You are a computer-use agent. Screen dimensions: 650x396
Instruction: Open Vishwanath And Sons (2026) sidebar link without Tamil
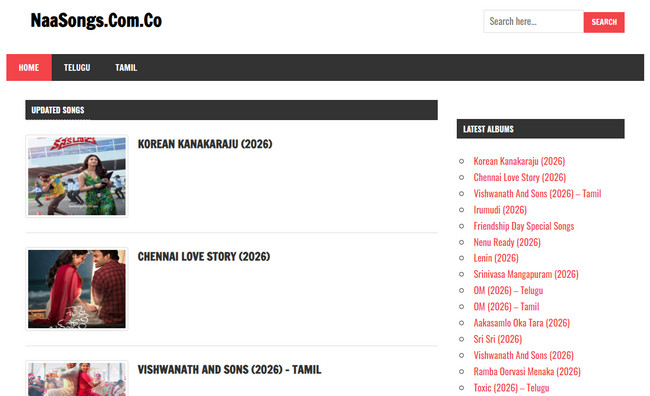[524, 355]
